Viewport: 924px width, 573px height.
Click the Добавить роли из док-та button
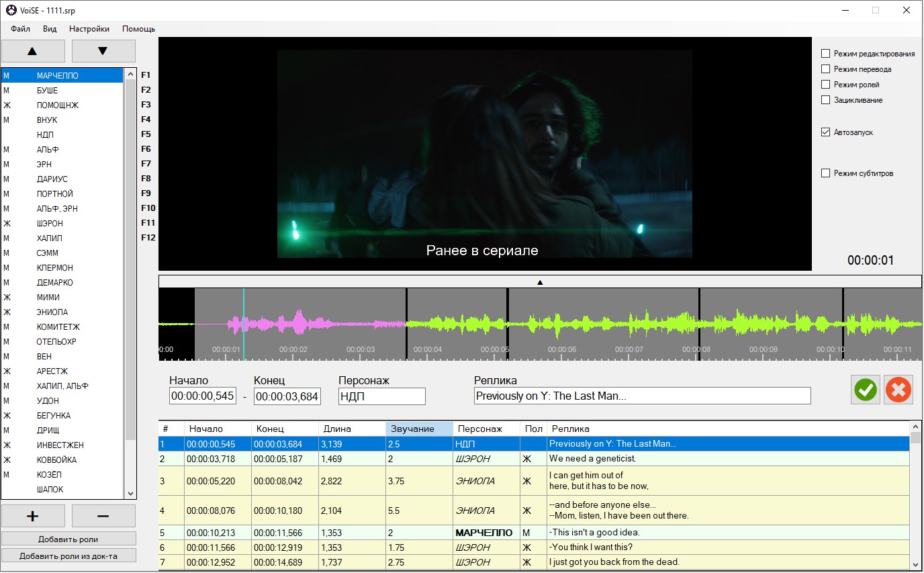click(x=68, y=556)
